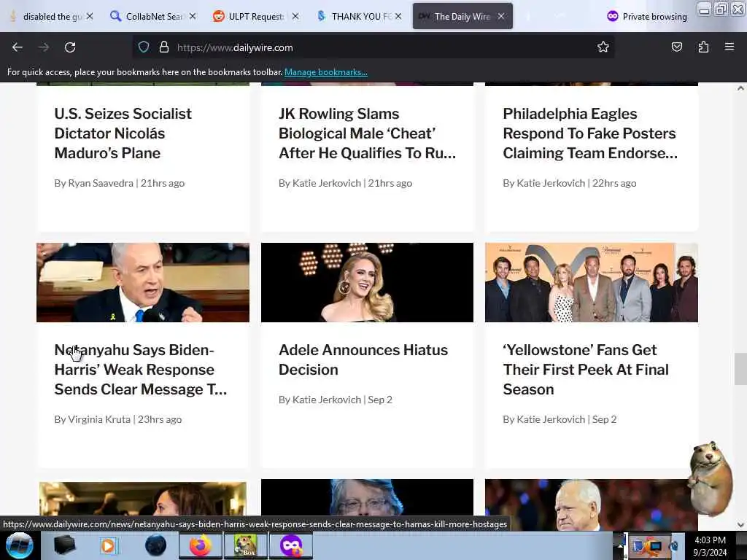The height and width of the screenshot is (560, 747).
Task: Open the Windows Start button
Action: tap(20, 545)
